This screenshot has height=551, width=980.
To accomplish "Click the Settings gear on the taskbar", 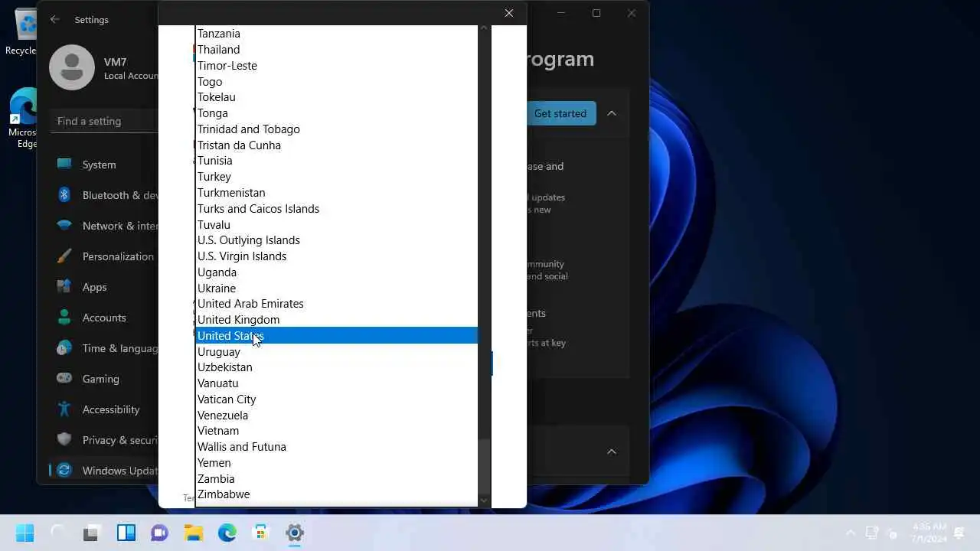I will [294, 533].
